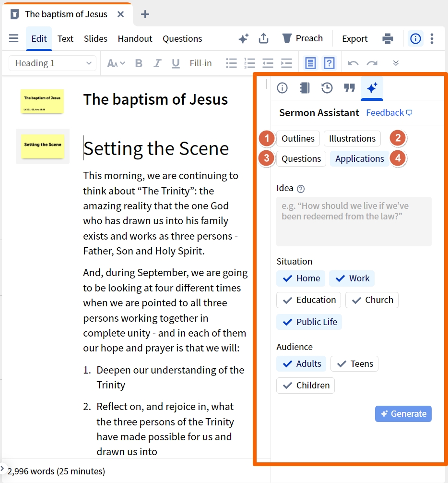448x483 pixels.
Task: Expand the text case dropdown
Action: click(116, 63)
